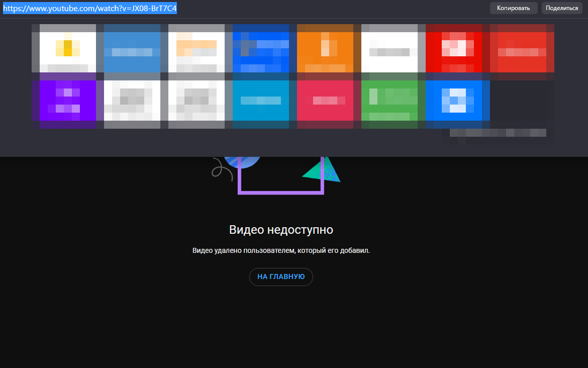Choose the steel-blue share tile
The height and width of the screenshot is (368, 588).
coord(132,48)
